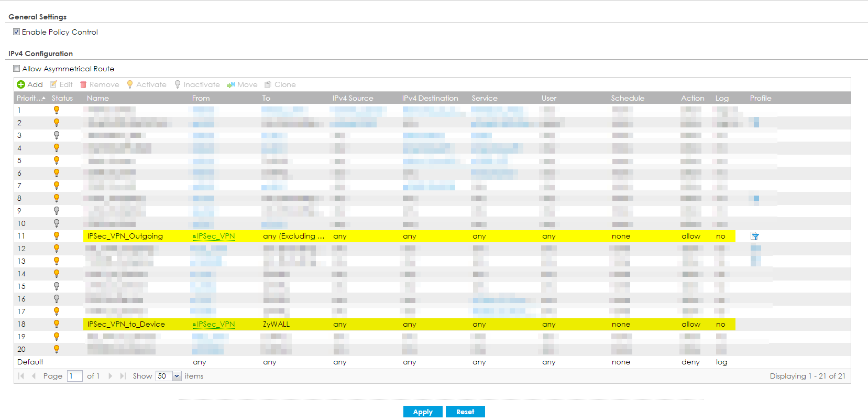Click the Move rule icon
The image size is (868, 420).
[231, 84]
